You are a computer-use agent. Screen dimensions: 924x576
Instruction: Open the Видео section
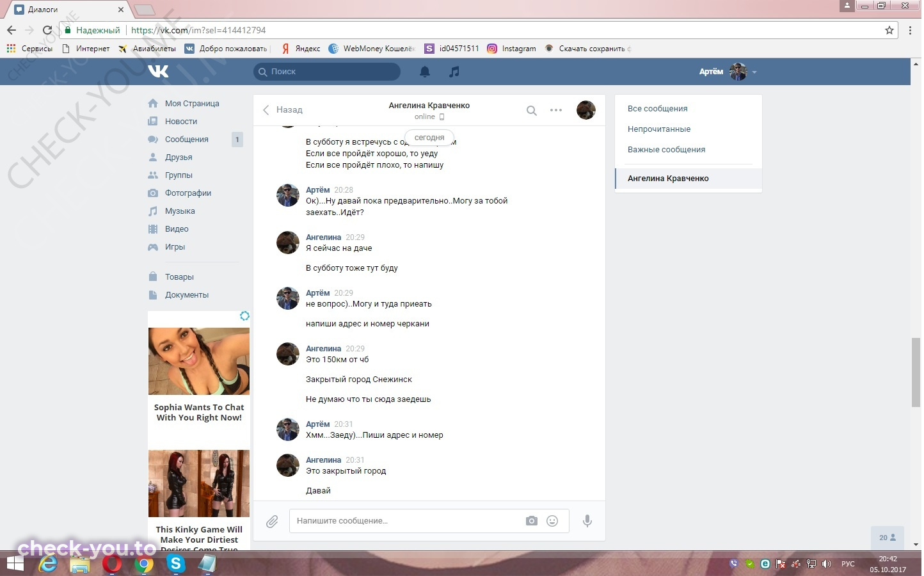point(177,229)
